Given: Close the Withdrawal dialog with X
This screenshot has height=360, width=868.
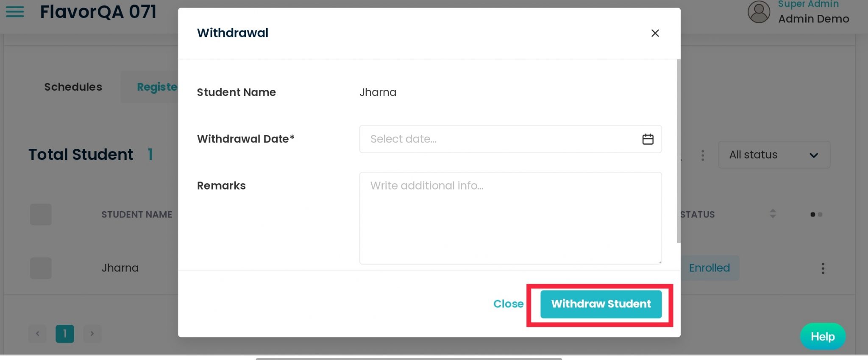Looking at the screenshot, I should (x=655, y=33).
